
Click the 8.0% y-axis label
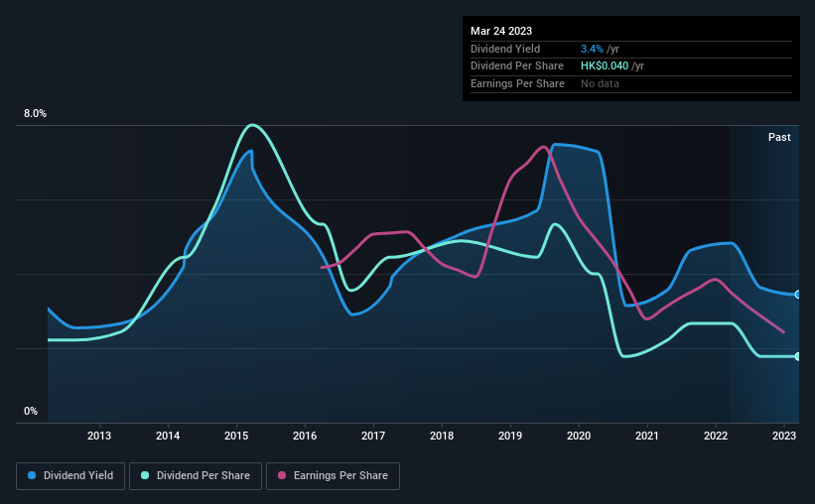(35, 113)
